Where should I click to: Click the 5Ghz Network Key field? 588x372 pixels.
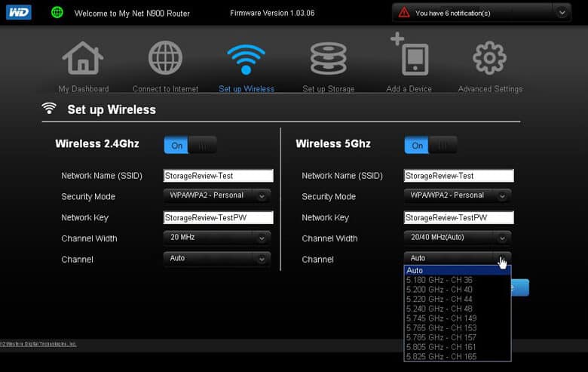tap(458, 218)
